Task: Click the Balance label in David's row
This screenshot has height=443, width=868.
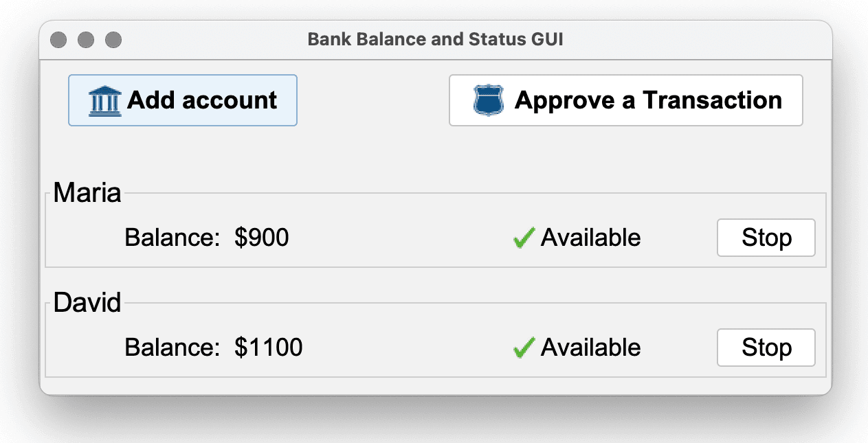Action: 171,348
